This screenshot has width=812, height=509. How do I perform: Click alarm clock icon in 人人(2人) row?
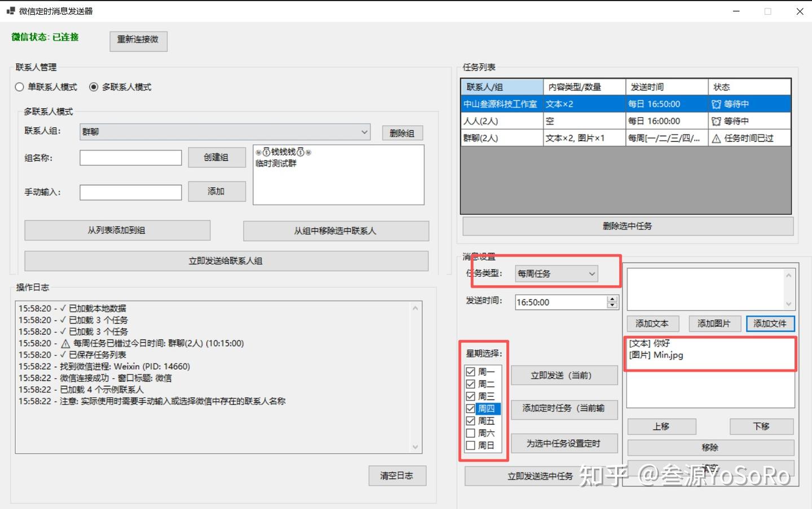click(716, 121)
